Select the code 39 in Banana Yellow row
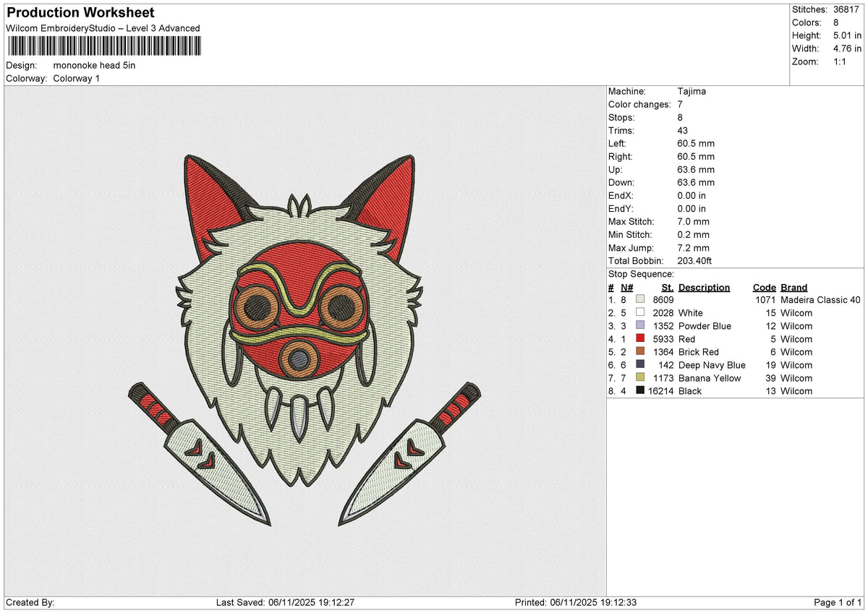 pyautogui.click(x=770, y=378)
